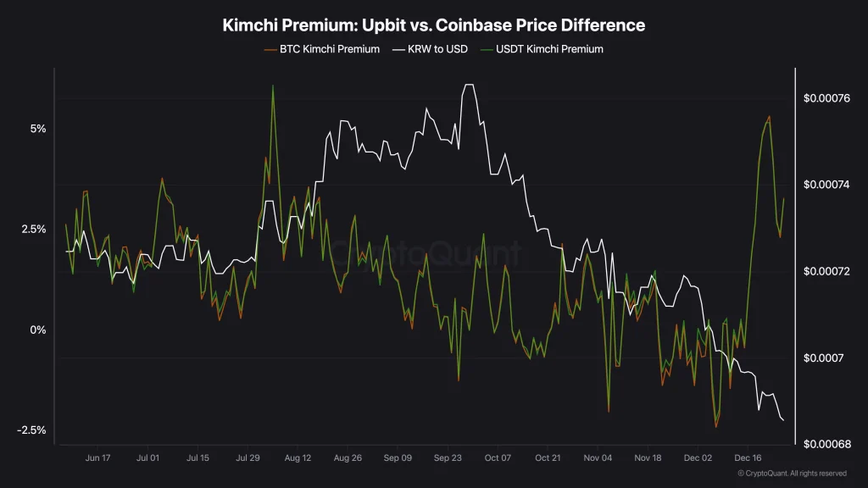868x488 pixels.
Task: Select the Jun 17 date axis label
Action: [98, 458]
